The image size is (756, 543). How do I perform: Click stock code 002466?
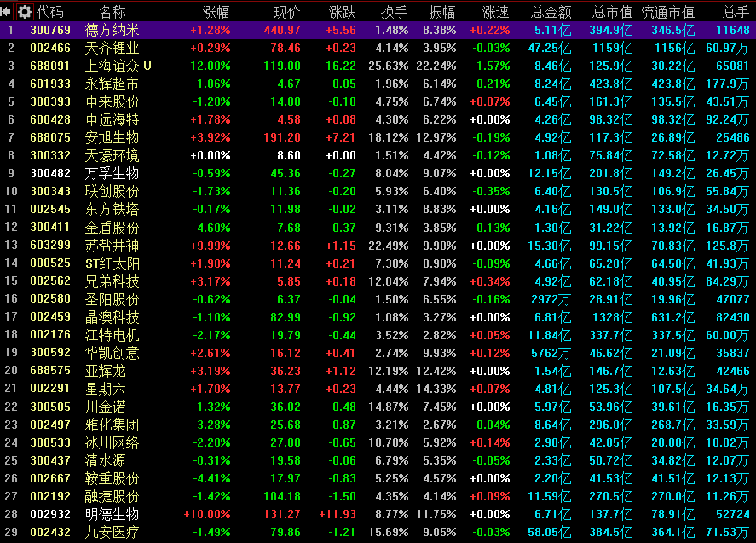[x=50, y=48]
